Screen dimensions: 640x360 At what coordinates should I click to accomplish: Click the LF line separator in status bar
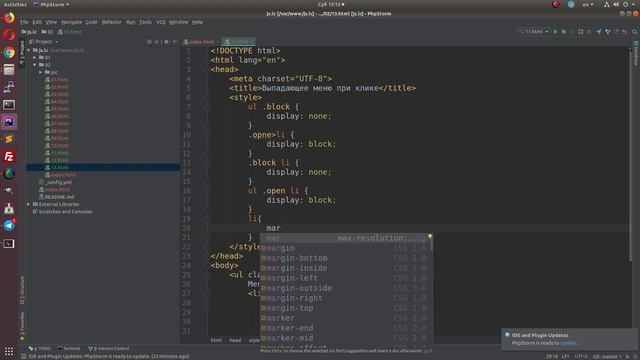tap(566, 356)
